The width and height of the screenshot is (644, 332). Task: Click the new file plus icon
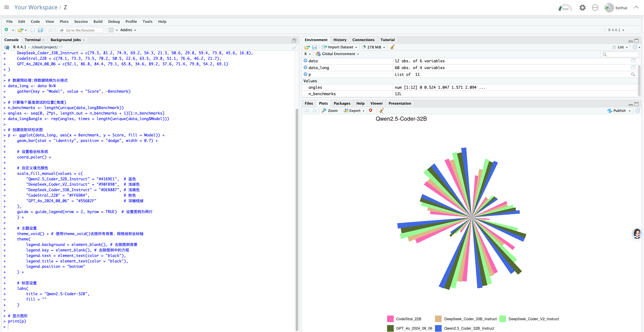(6, 30)
